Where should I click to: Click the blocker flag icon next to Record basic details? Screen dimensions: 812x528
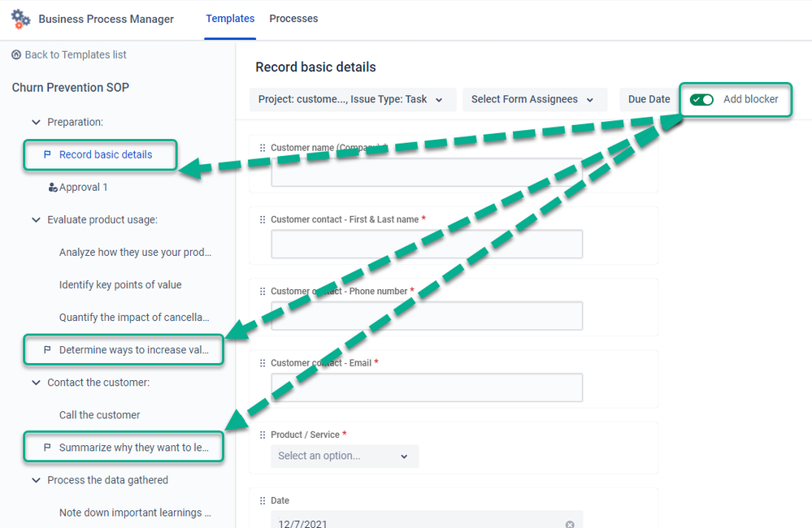(x=47, y=154)
